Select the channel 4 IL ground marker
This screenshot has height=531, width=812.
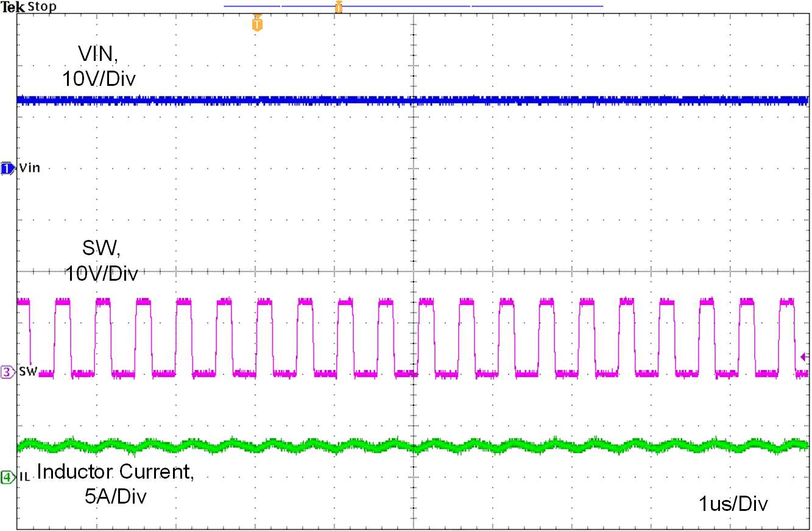click(x=5, y=478)
